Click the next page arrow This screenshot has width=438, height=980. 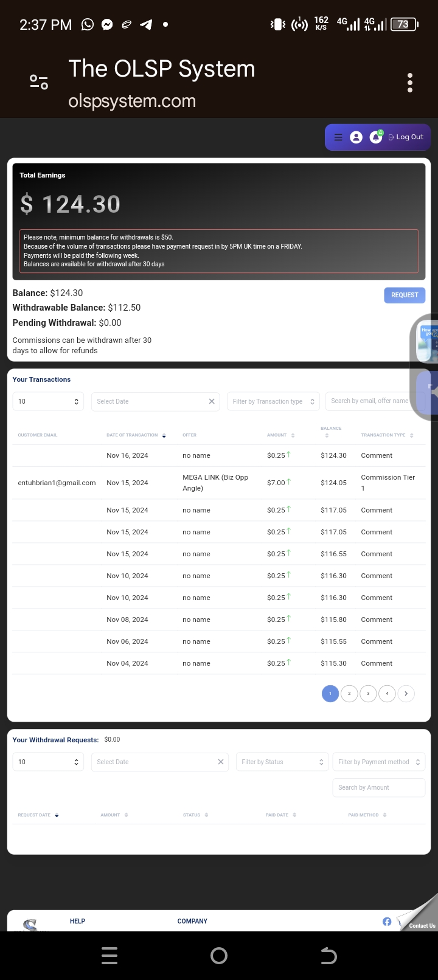tap(406, 694)
